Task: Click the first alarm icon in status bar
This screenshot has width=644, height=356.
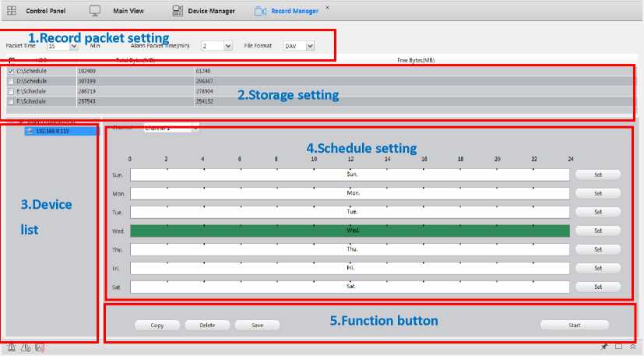Action: 11,347
